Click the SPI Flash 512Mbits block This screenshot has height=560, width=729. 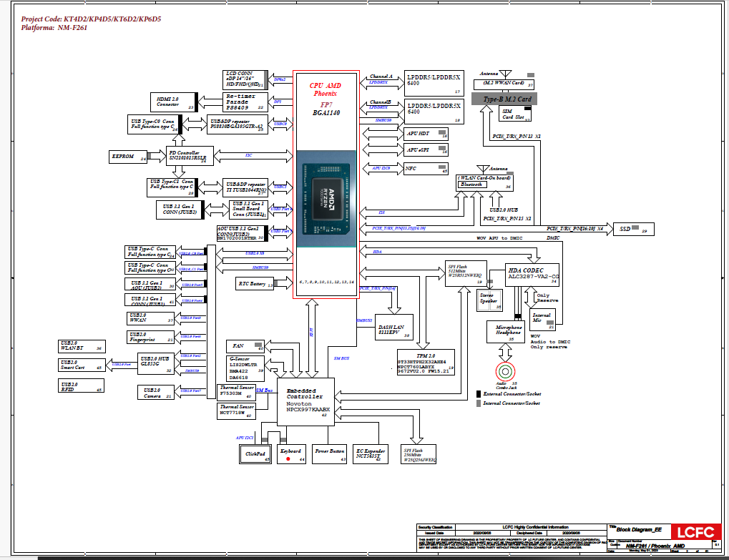(466, 273)
